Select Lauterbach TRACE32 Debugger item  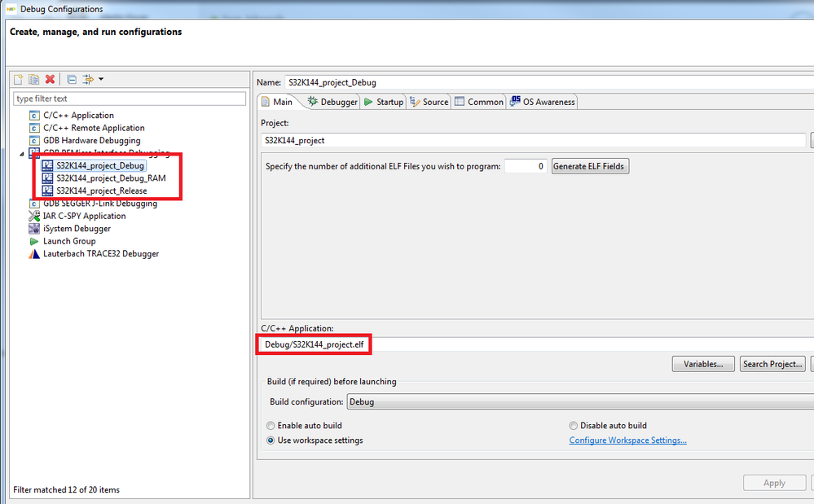coord(101,253)
